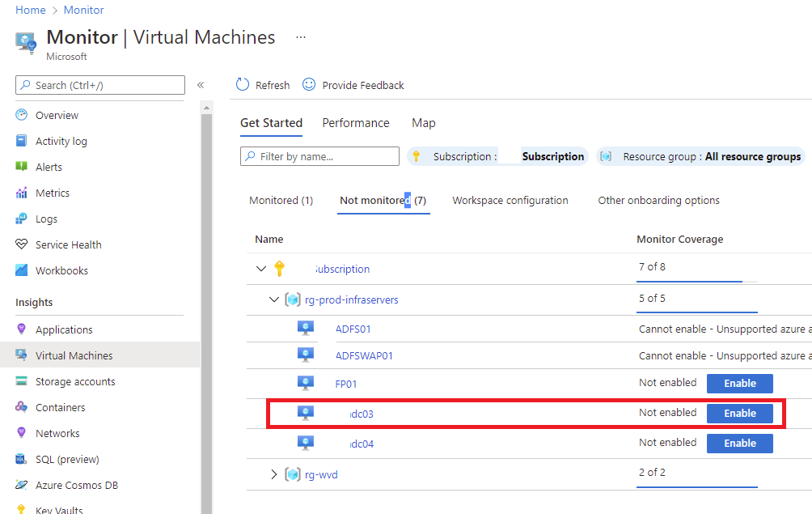The image size is (812, 514).
Task: Open Virtual Machines in Insights menu
Action: point(100,355)
